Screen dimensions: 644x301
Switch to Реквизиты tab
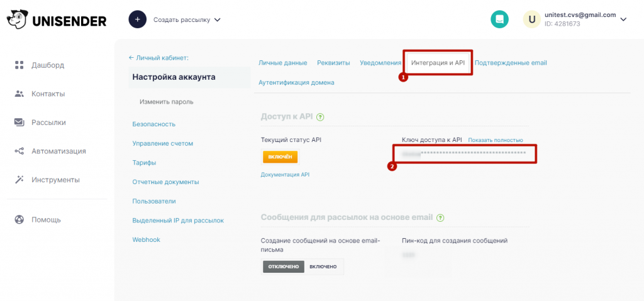333,63
